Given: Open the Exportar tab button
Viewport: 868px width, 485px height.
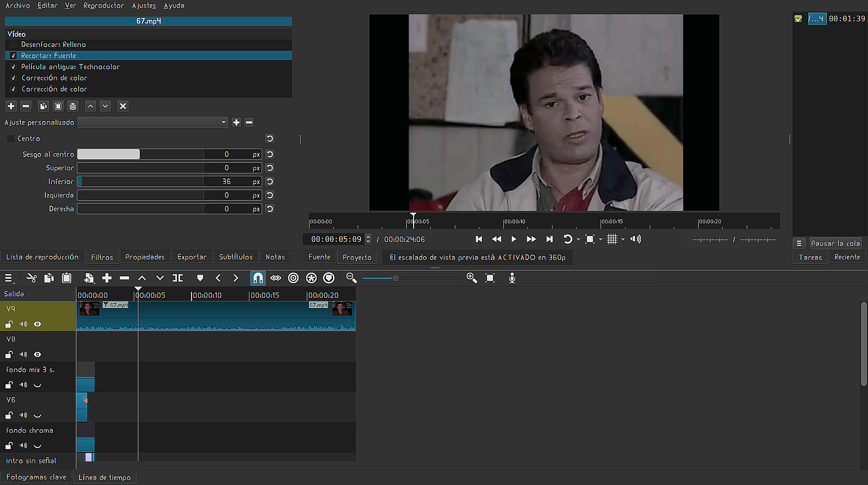Looking at the screenshot, I should [192, 257].
